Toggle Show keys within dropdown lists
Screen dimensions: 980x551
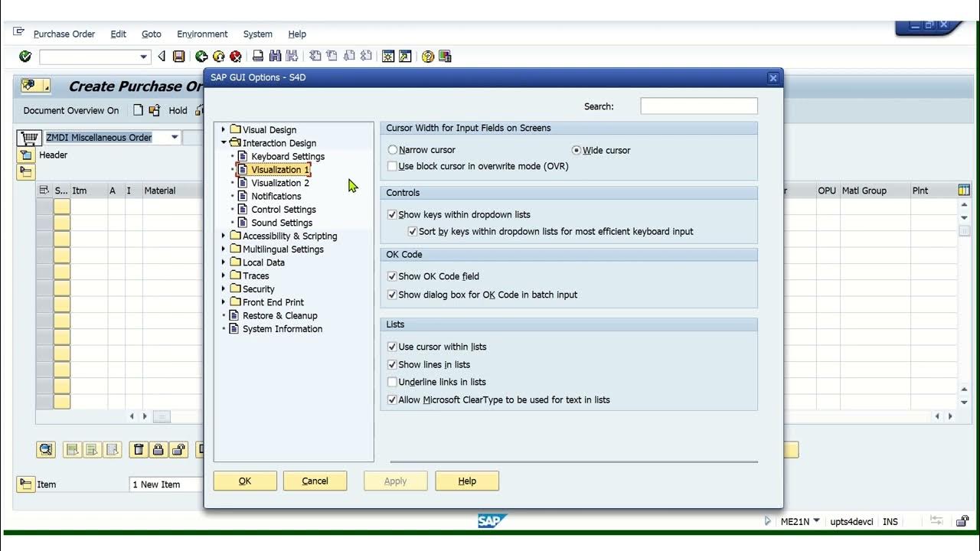tap(393, 215)
